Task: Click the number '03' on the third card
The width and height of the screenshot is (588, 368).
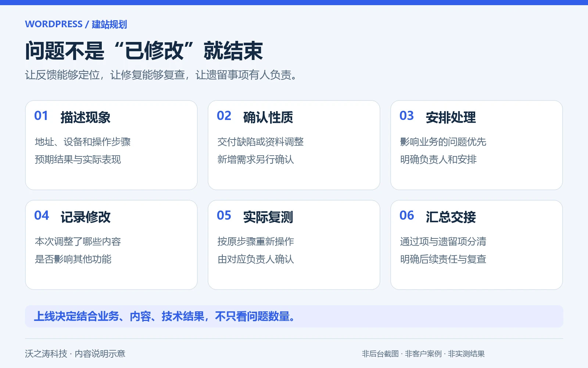Action: pyautogui.click(x=406, y=116)
